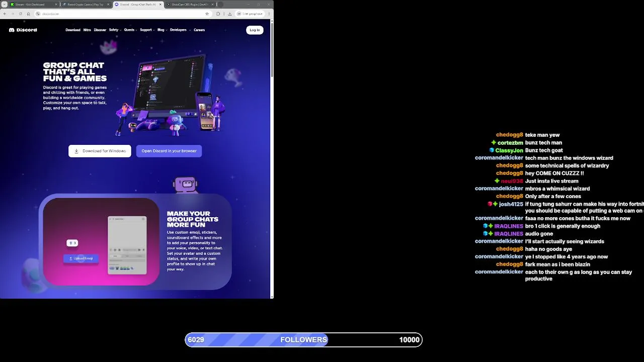Image resolution: width=644 pixels, height=362 pixels.
Task: Open the Discover nav link
Action: (x=100, y=30)
